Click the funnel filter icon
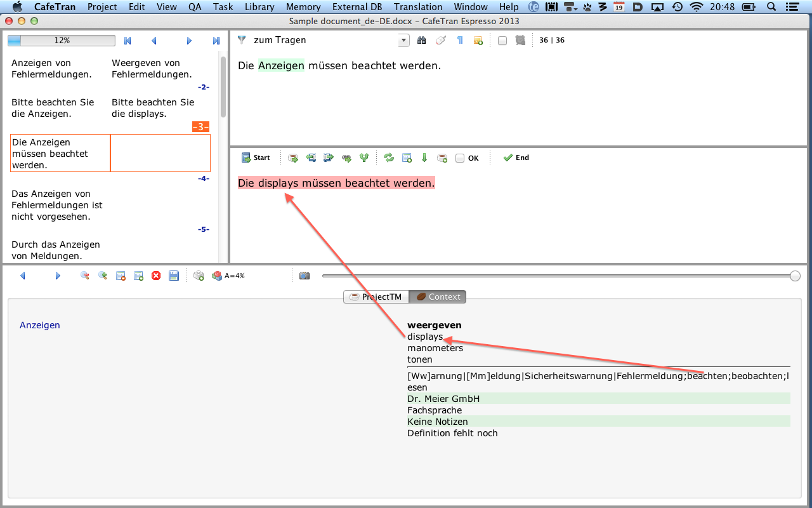The height and width of the screenshot is (508, 812). (242, 40)
